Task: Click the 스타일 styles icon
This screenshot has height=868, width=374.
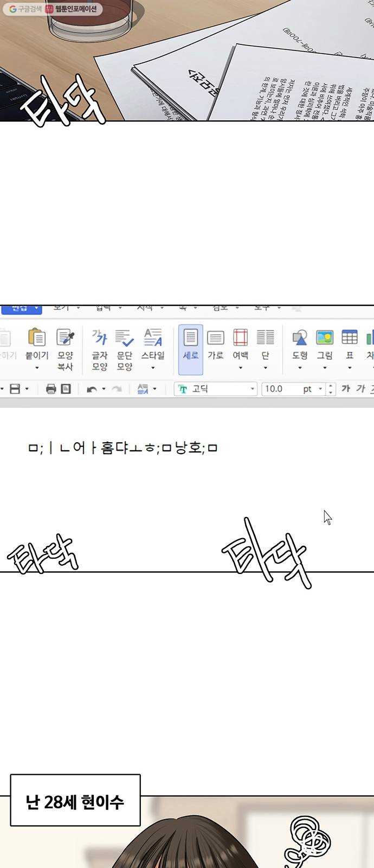Action: coord(153,337)
